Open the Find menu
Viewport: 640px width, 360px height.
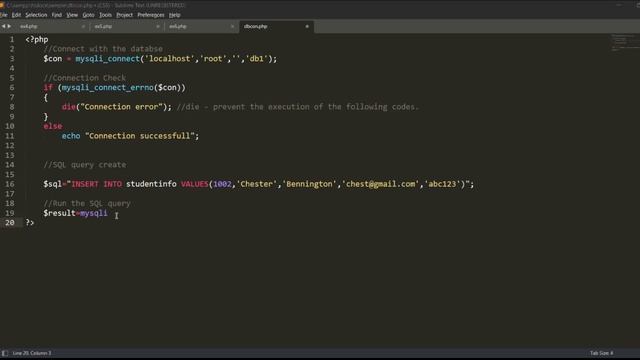[57, 15]
